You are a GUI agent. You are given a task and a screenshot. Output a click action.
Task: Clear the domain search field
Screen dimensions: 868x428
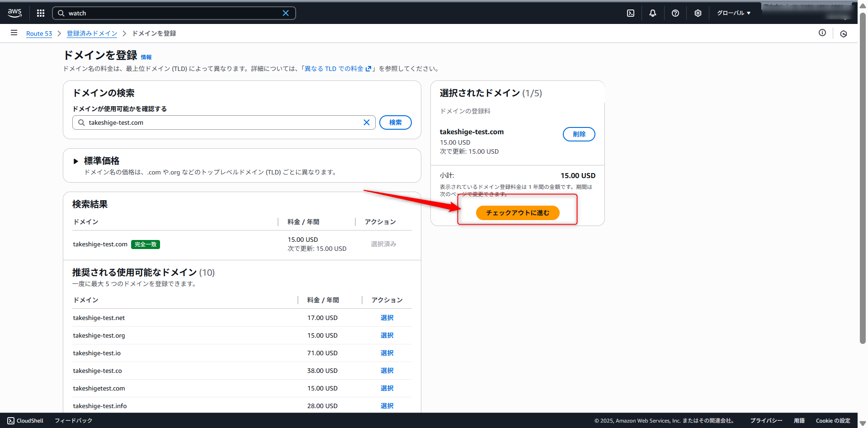pos(367,122)
